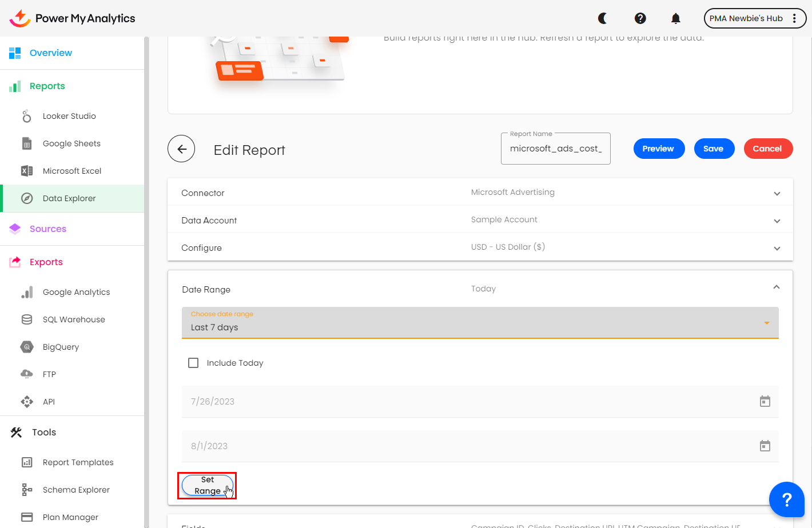Enable the Include Today checkbox
Image resolution: width=812 pixels, height=528 pixels.
tap(193, 363)
